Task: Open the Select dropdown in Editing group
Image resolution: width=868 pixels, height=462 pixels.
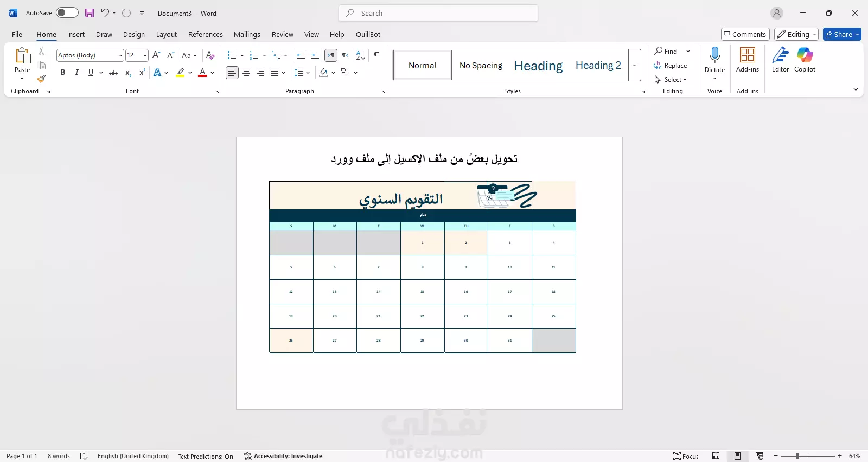Action: (x=671, y=80)
